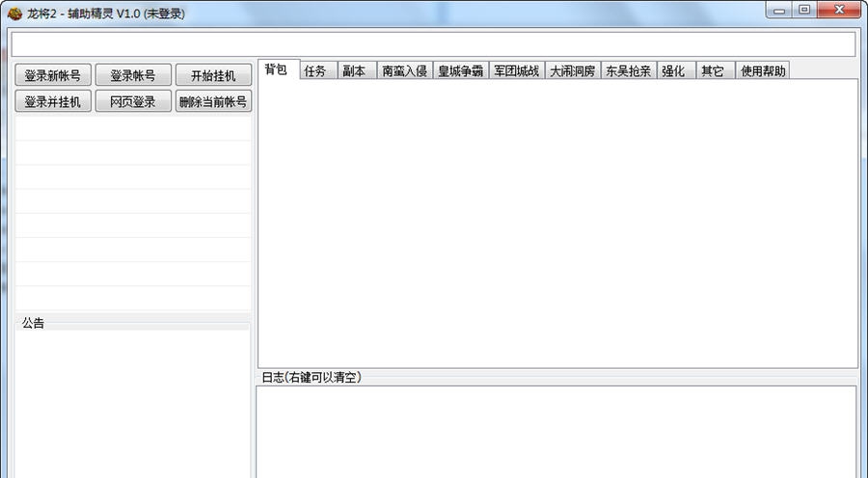The height and width of the screenshot is (478, 868).
Task: Maximize the 龙将2 window
Action: pos(804,10)
